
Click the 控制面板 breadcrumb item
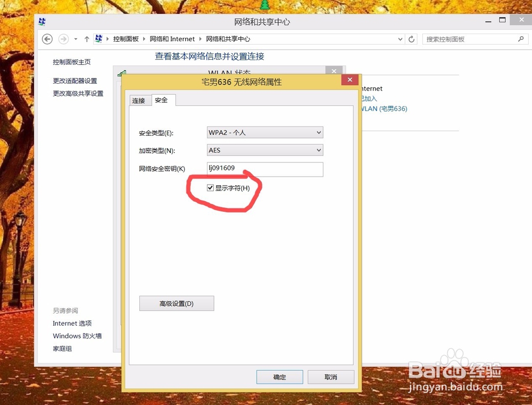click(125, 39)
